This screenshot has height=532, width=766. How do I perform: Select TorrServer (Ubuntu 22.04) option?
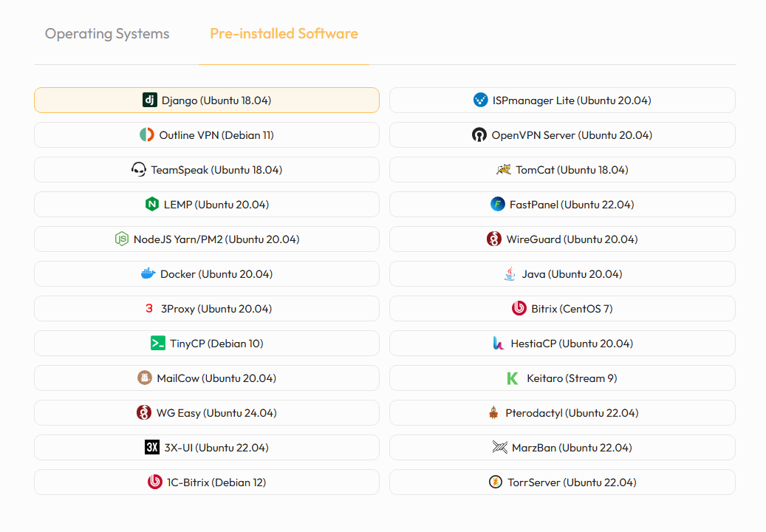[562, 482]
